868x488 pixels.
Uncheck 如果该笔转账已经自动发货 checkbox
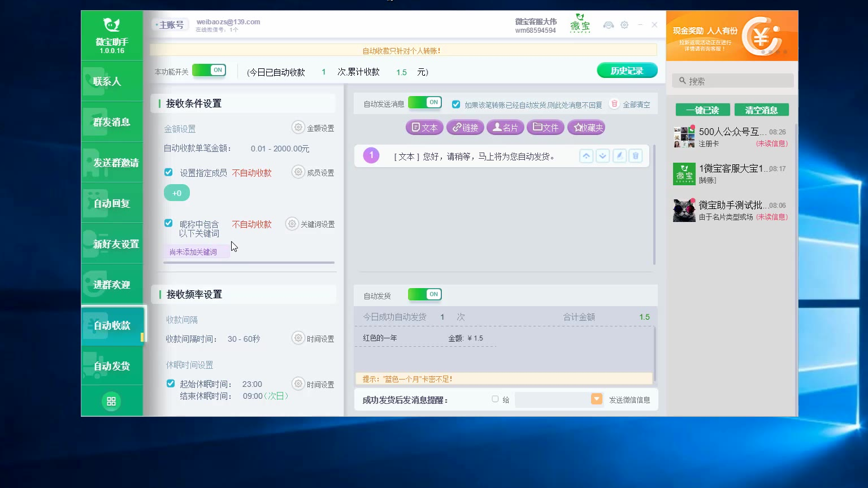pyautogui.click(x=456, y=104)
